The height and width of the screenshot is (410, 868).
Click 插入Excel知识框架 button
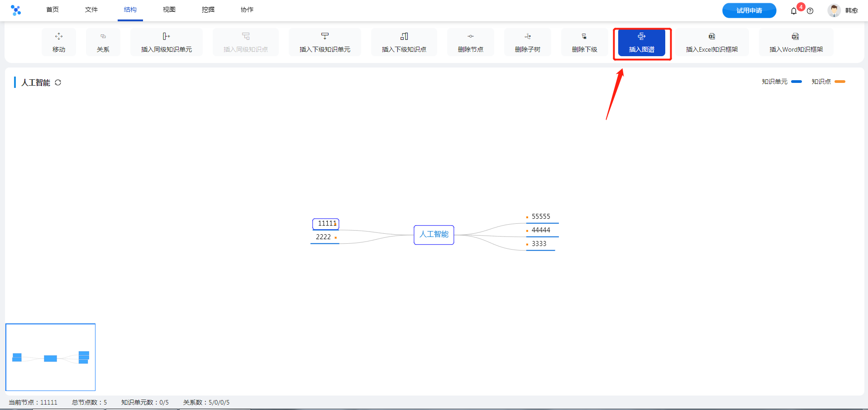pos(712,42)
